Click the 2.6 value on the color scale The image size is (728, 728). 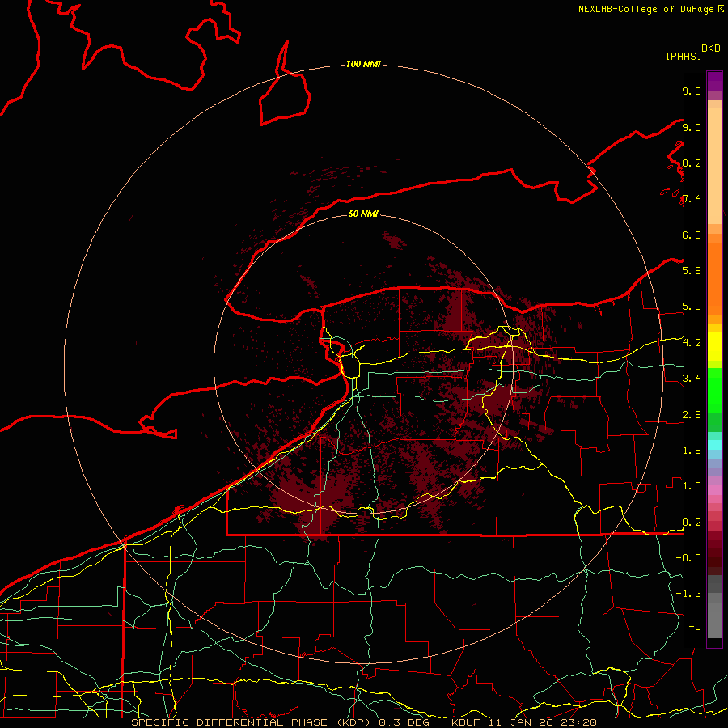[x=692, y=415]
